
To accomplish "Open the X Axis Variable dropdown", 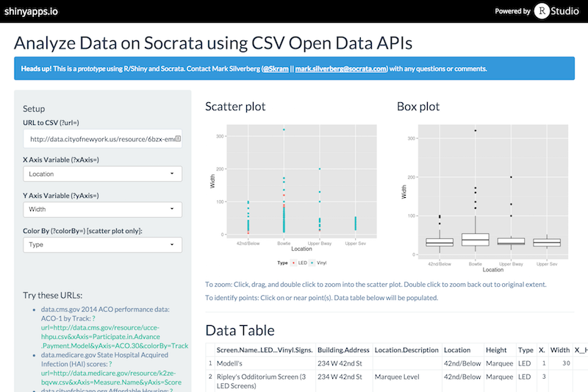I will point(102,174).
